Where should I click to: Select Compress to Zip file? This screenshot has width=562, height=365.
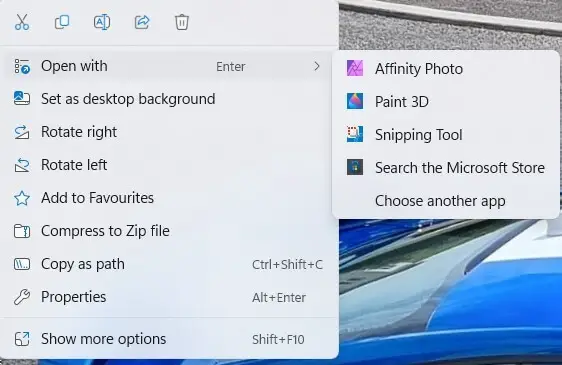(x=167, y=231)
